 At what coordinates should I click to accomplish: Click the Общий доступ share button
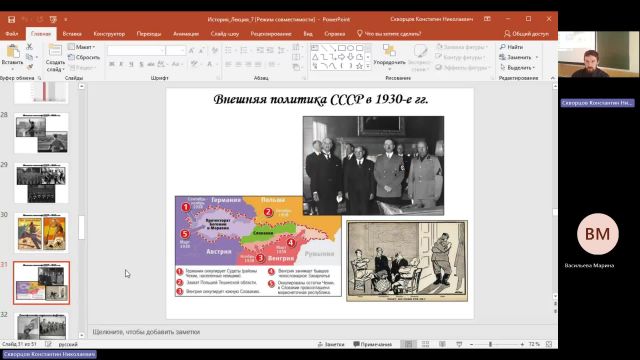tap(526, 34)
